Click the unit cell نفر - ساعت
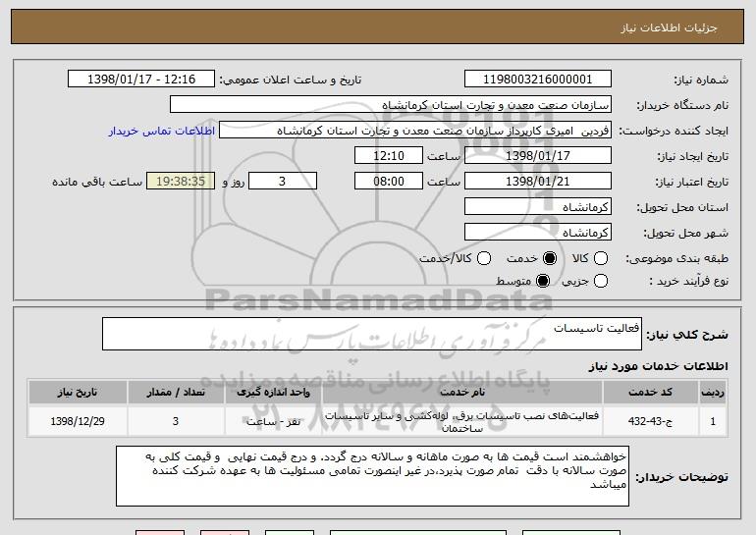The width and height of the screenshot is (756, 535). [273, 421]
